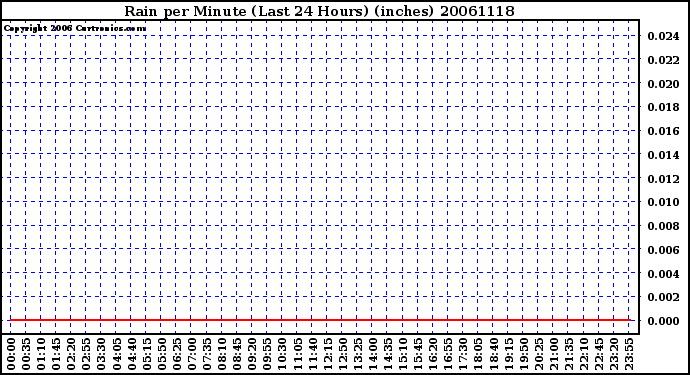Click the 0.024 y-axis label
Screen dimensions: 690x375
point(663,36)
